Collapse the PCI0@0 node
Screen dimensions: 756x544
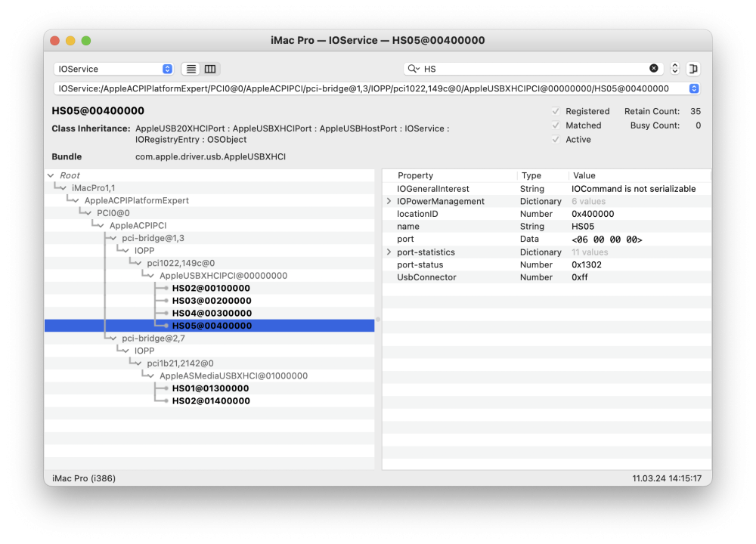[88, 213]
